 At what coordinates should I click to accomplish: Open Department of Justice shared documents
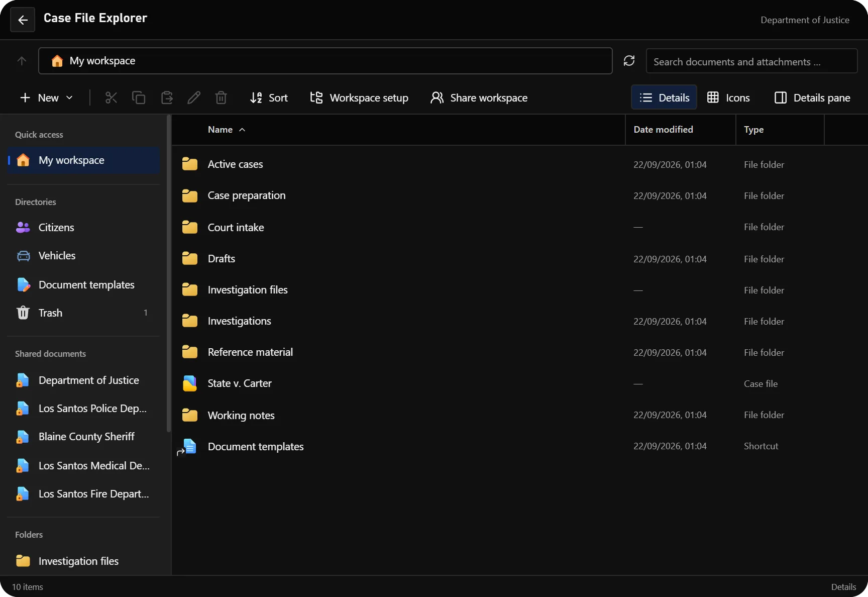coord(83,380)
